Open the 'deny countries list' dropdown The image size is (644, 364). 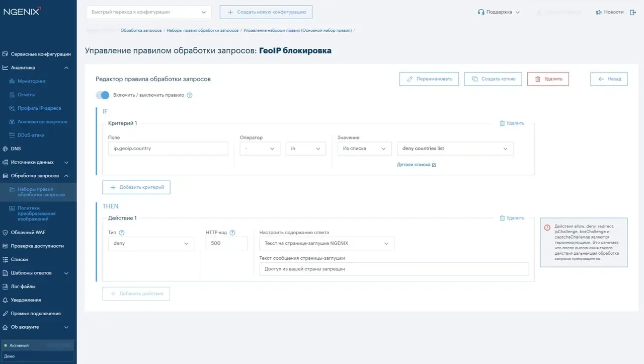[x=455, y=149]
